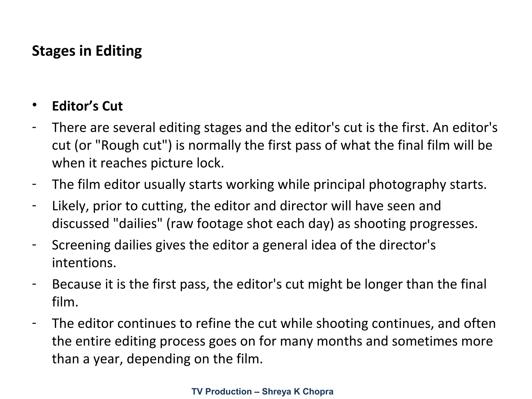This screenshot has height=399, width=532.
Task: Click the 'TV Production – Shreya K Chopra' footer
Action: pyautogui.click(x=262, y=391)
